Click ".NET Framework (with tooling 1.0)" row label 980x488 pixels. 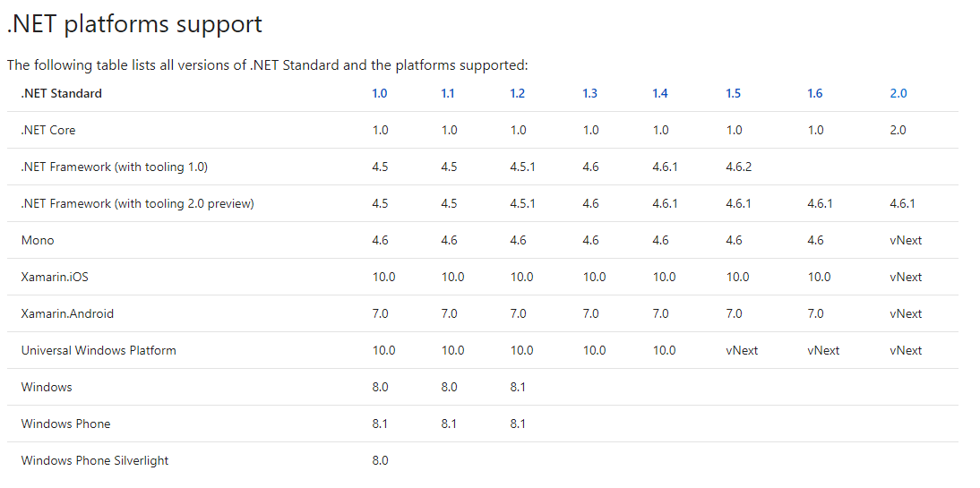click(115, 167)
